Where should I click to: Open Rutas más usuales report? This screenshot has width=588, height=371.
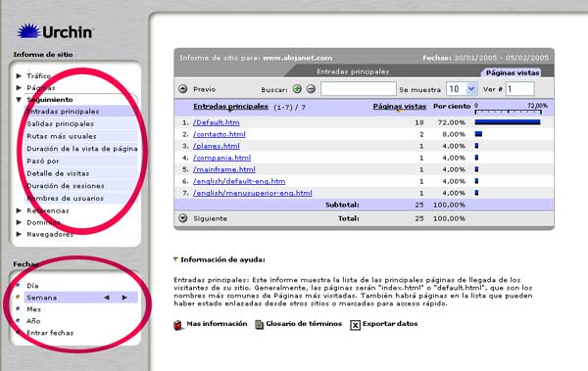click(x=62, y=136)
